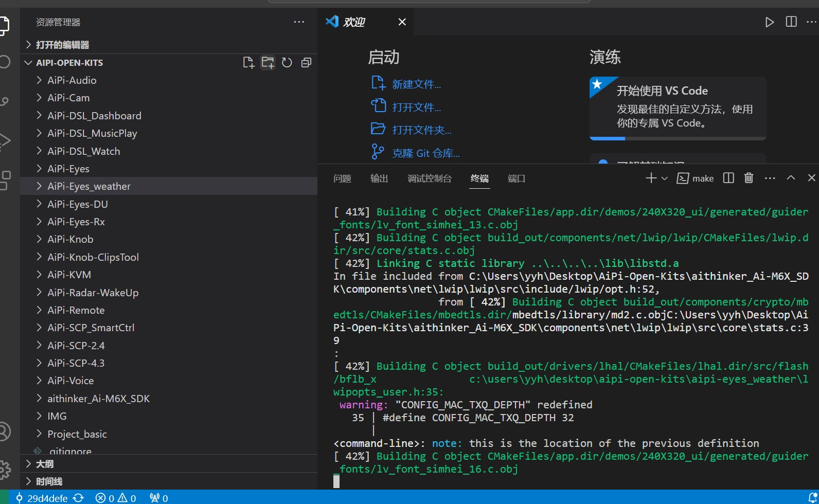Open editor more actions menu

tap(811, 22)
